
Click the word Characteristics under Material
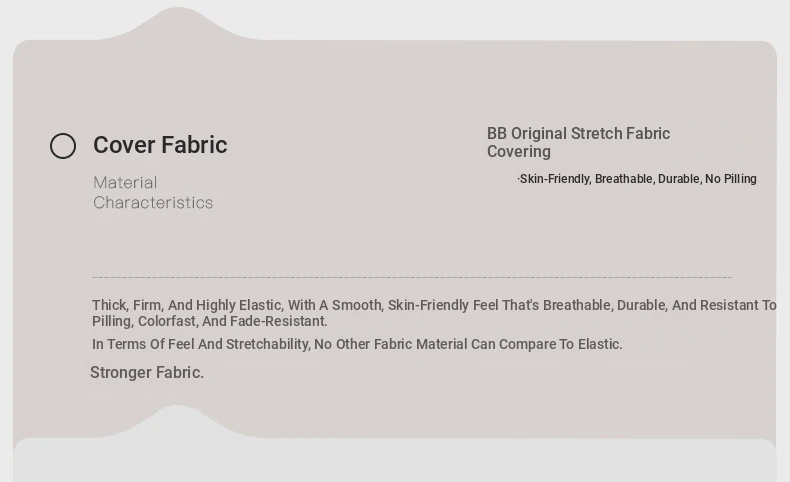(153, 202)
